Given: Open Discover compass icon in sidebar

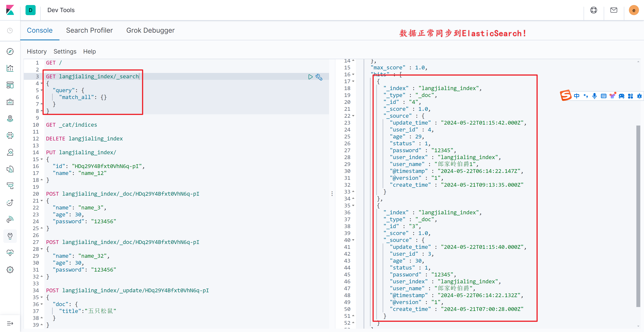Looking at the screenshot, I should [x=10, y=51].
